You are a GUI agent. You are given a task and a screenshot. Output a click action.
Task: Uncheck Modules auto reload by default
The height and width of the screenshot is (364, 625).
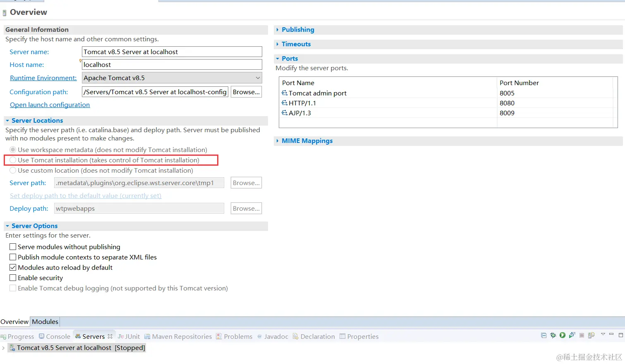(13, 267)
